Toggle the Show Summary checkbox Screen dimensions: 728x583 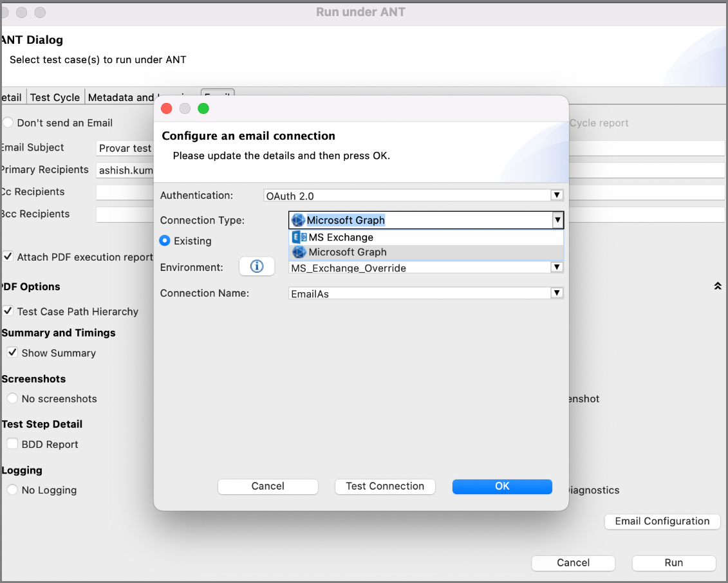(12, 353)
